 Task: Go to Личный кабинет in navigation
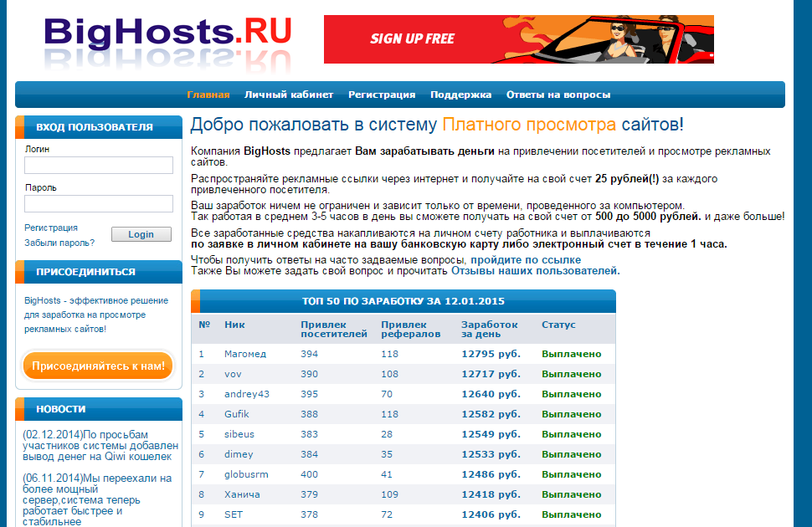289,95
